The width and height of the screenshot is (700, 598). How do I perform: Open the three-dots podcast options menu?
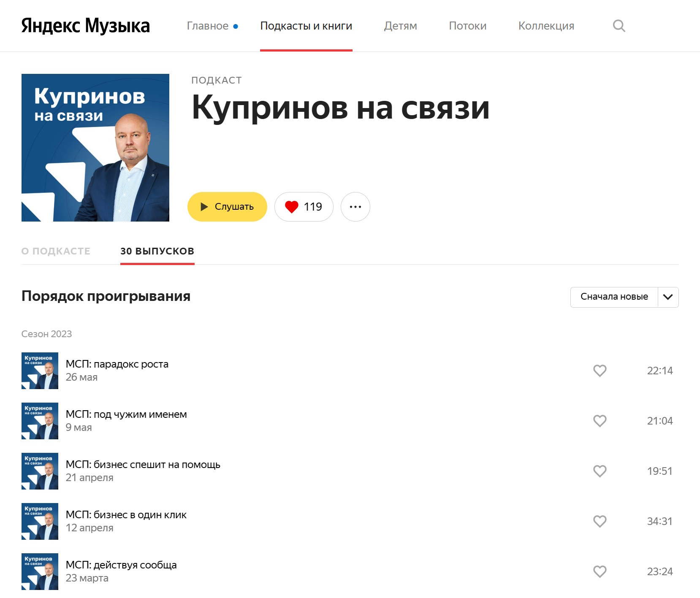[355, 207]
